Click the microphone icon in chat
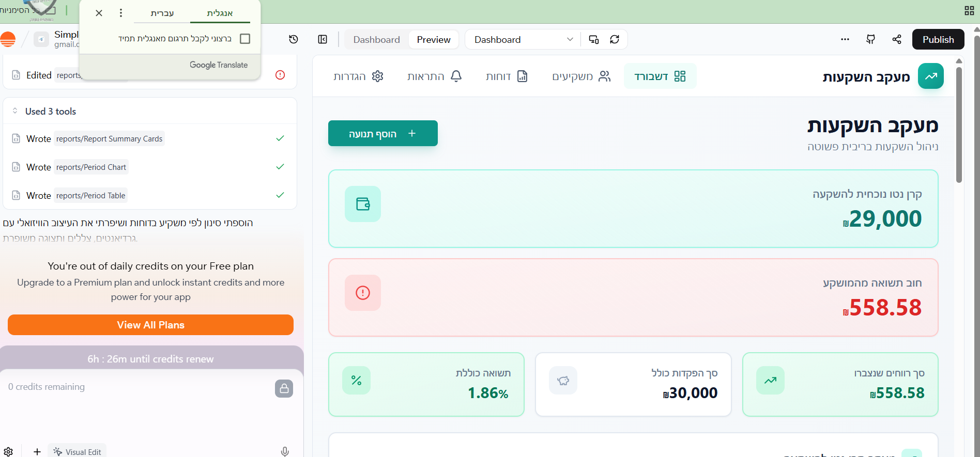This screenshot has width=980, height=457. coord(285,451)
